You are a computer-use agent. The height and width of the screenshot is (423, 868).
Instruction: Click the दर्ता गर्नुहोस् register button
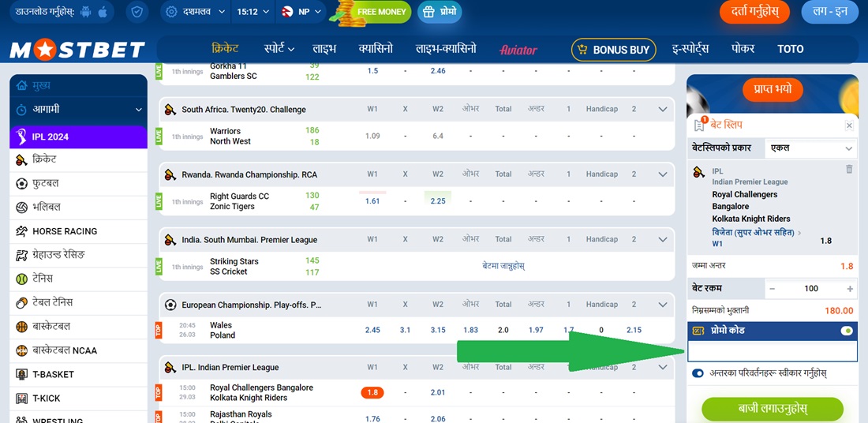(x=754, y=12)
